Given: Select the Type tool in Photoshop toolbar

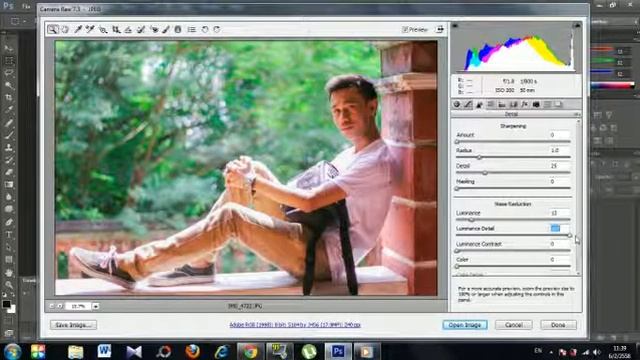Looking at the screenshot, I should [9, 235].
